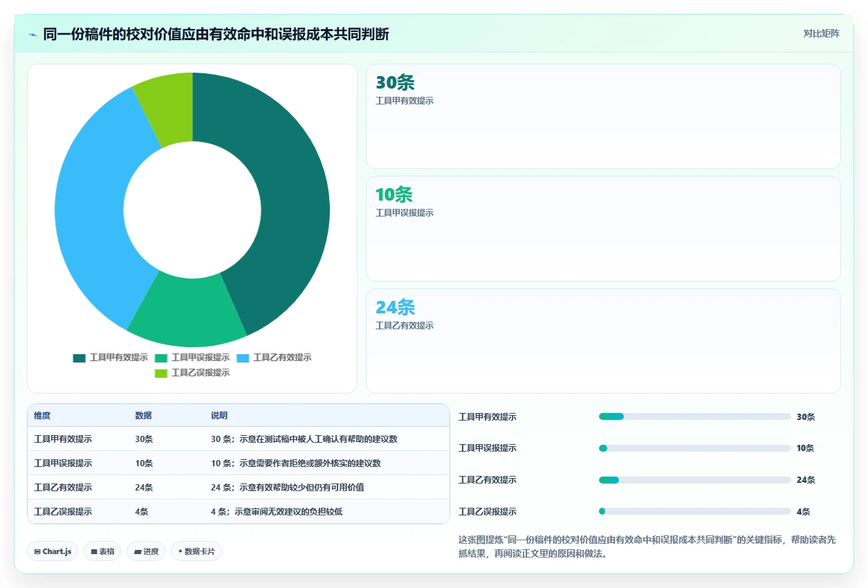Click the 30条 value in table
This screenshot has height=588, width=868.
144,439
